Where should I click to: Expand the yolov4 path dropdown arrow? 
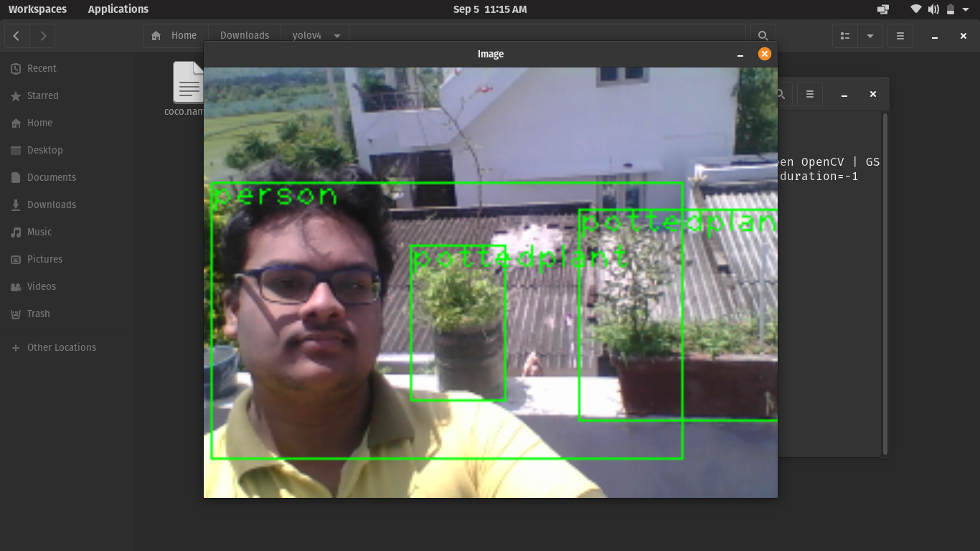coord(337,35)
